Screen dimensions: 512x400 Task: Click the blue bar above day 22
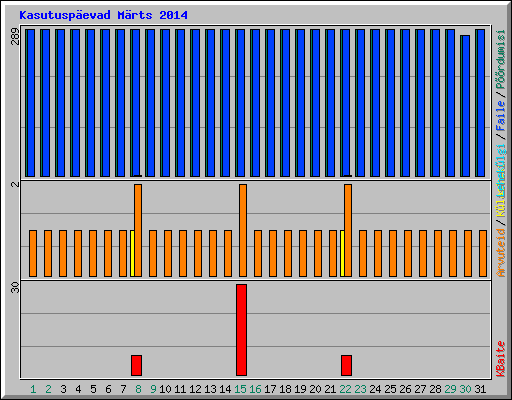click(345, 103)
